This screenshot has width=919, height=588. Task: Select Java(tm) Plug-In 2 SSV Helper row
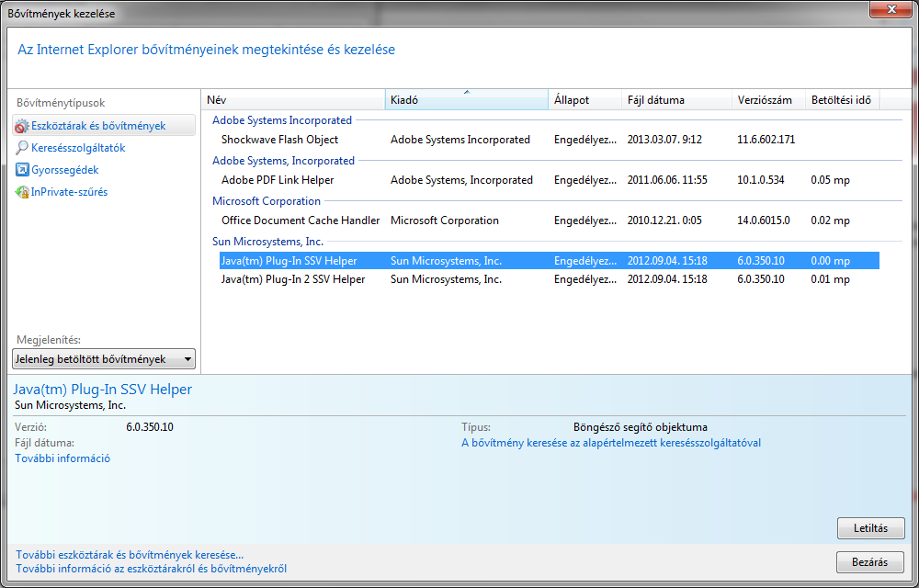click(550, 279)
